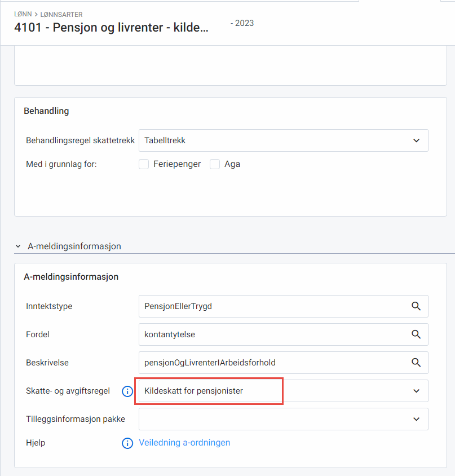Open the Beskrivelse search lookup
455x476 pixels.
[416, 363]
